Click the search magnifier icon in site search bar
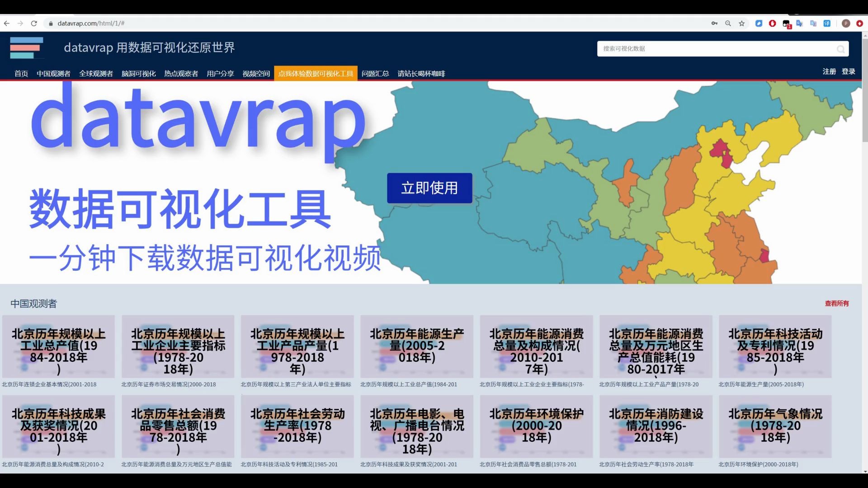The image size is (868, 488). click(840, 49)
